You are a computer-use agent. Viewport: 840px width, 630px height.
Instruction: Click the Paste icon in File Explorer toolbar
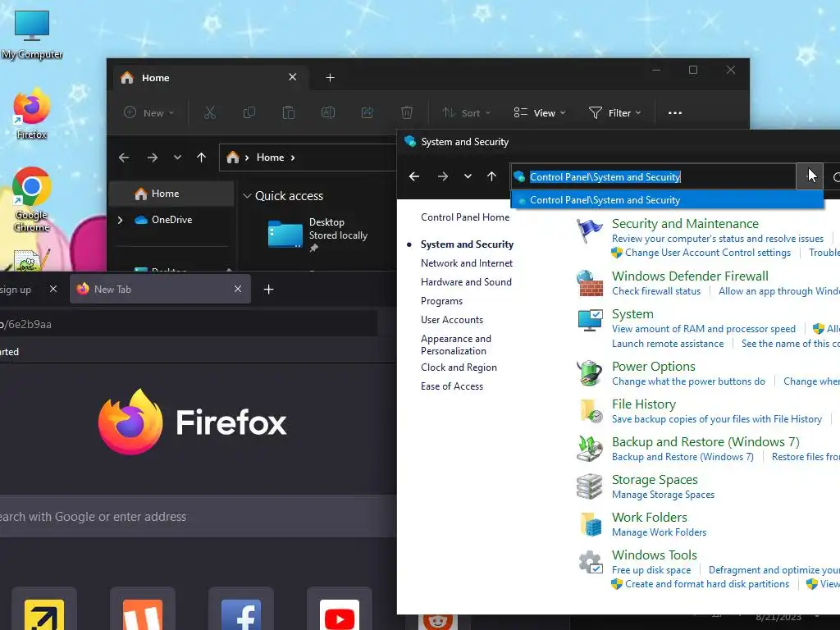[x=288, y=112]
